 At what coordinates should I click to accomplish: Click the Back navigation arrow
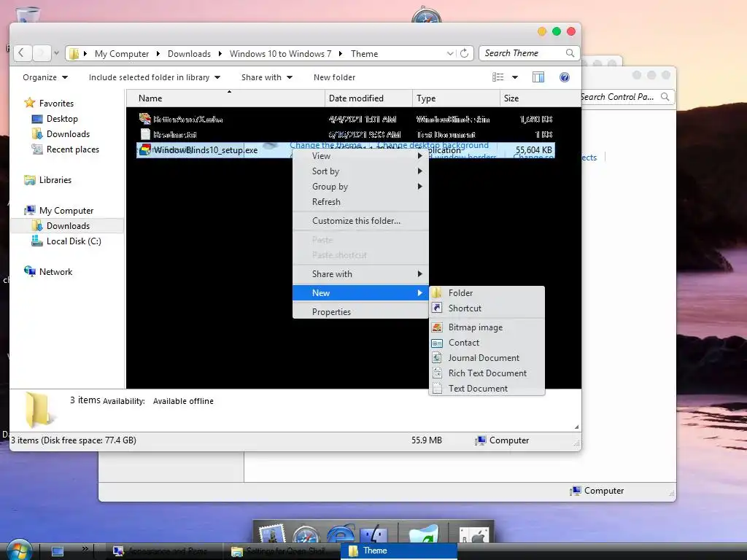click(x=22, y=52)
